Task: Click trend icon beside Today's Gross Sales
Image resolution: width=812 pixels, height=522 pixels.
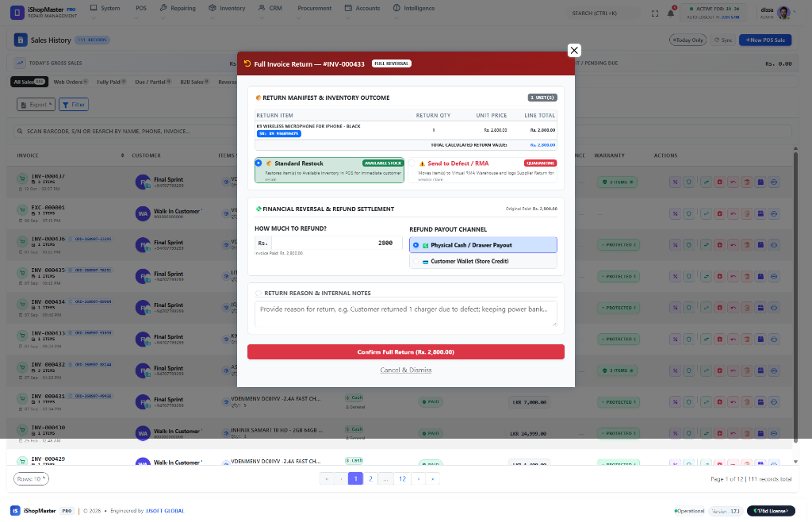Action: pos(20,63)
